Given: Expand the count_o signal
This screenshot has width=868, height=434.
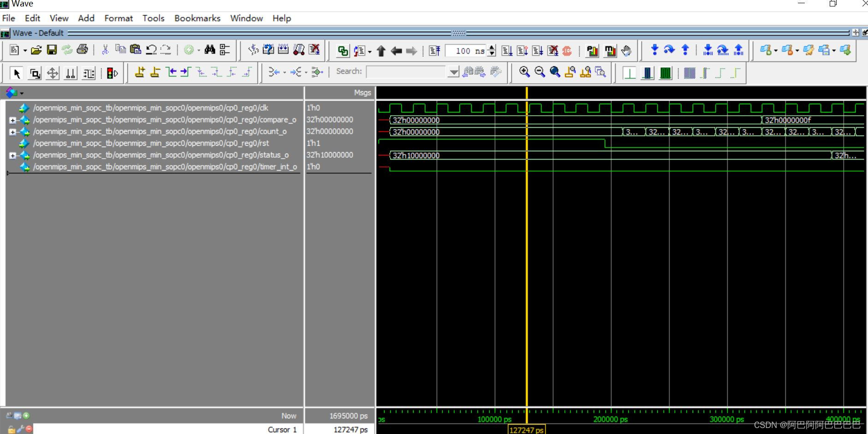Looking at the screenshot, I should click(x=12, y=132).
